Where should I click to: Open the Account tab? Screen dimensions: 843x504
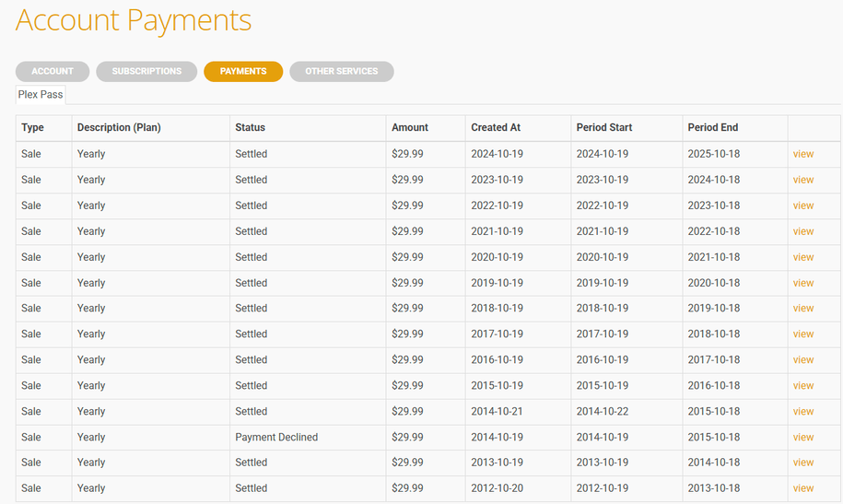tap(53, 72)
